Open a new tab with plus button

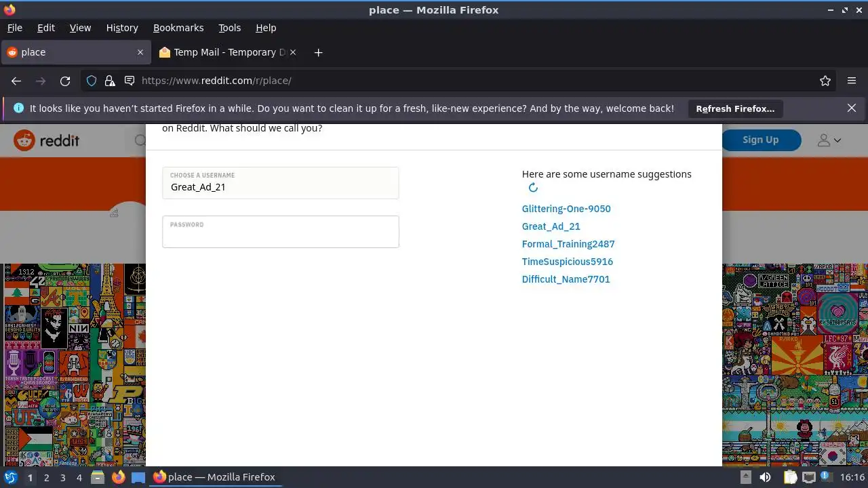(x=318, y=52)
